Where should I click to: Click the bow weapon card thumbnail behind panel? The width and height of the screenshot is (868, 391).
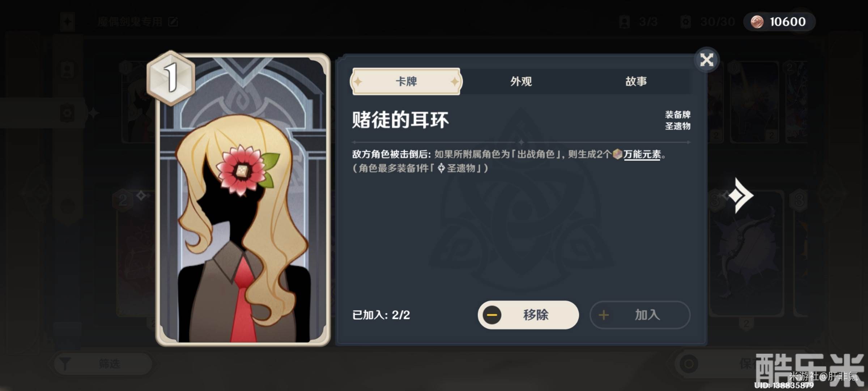click(x=747, y=253)
